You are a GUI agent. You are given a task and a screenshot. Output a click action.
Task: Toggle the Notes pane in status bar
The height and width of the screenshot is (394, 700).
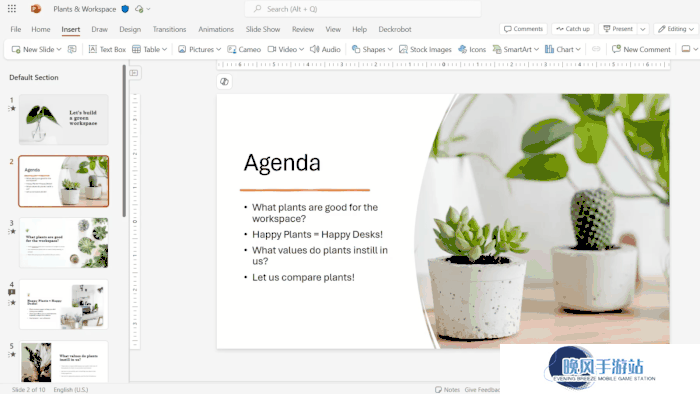[447, 390]
